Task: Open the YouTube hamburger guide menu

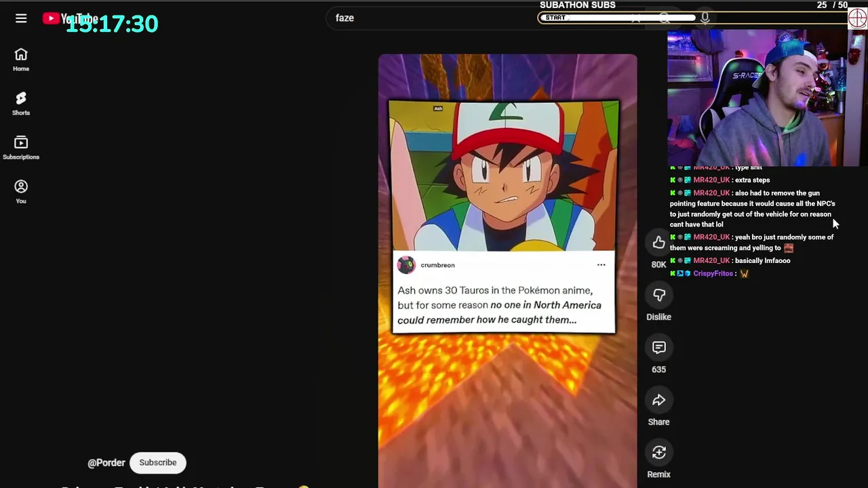Action: tap(21, 18)
